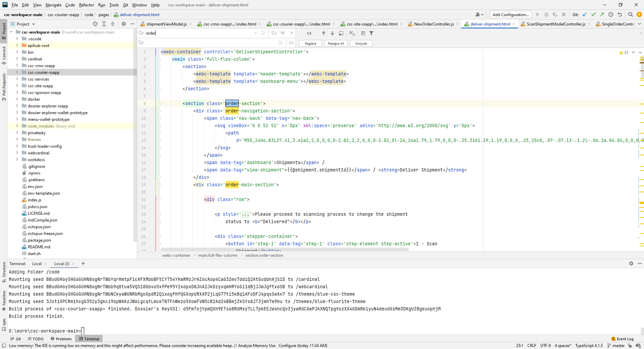Image resolution: width=644 pixels, height=349 pixels.
Task: Click the Replace All button
Action: coord(335,43)
